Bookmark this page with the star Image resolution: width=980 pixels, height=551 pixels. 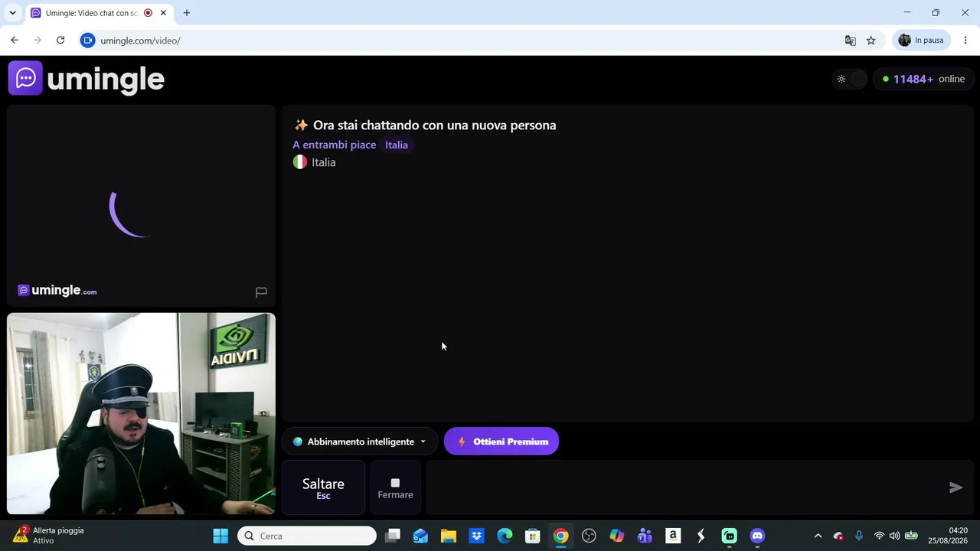(871, 41)
